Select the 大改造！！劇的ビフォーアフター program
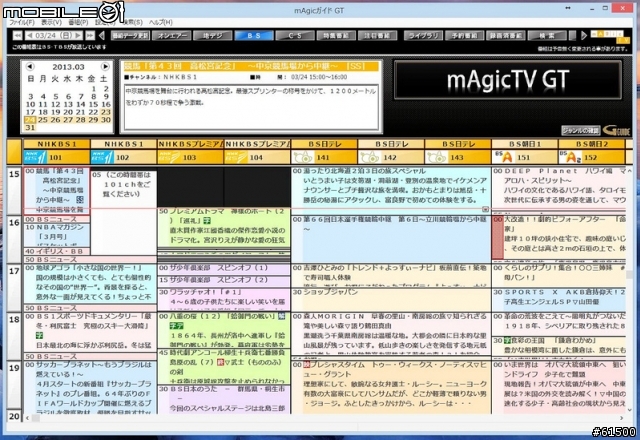 [x=559, y=237]
